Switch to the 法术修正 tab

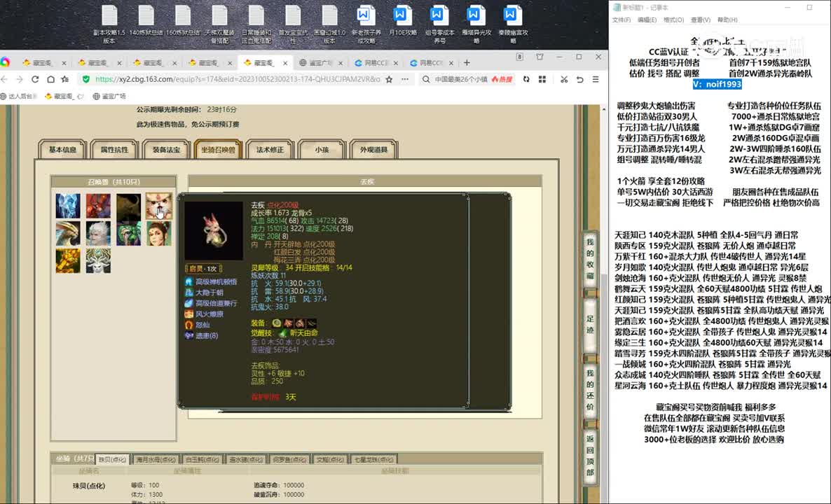point(270,150)
